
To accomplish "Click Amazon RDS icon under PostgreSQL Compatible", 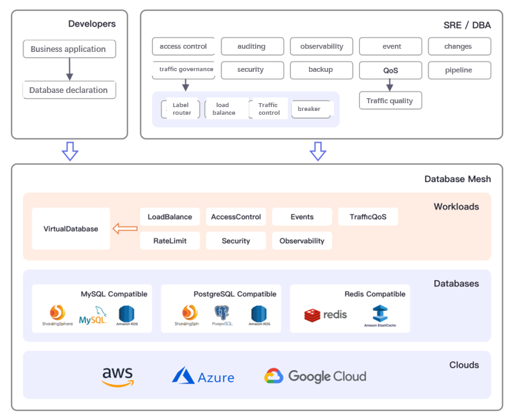I will (x=260, y=315).
